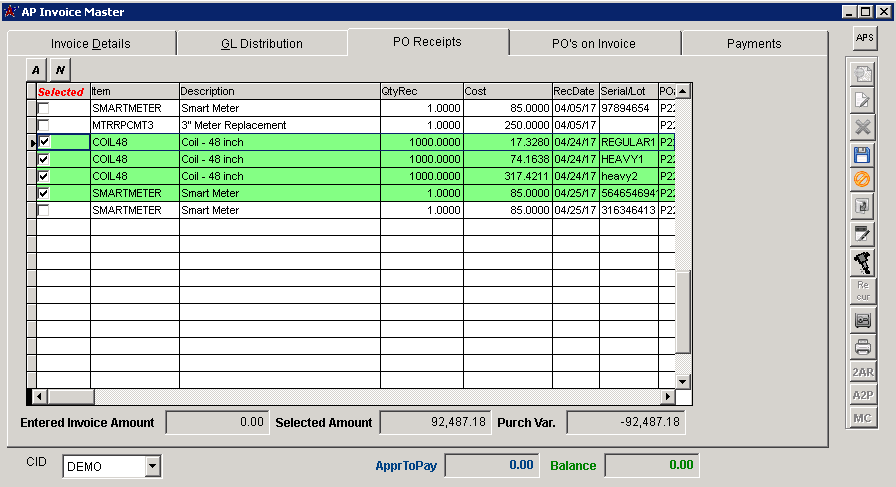Click the A2P toolbar button
The height and width of the screenshot is (487, 896).
click(x=862, y=395)
